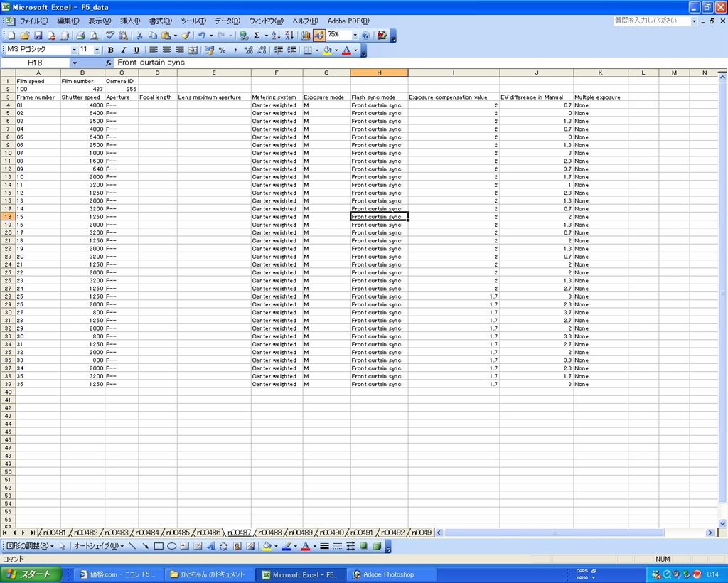This screenshot has width=728, height=583.
Task: Expand the AutoSum functions dropdown
Action: (267, 36)
